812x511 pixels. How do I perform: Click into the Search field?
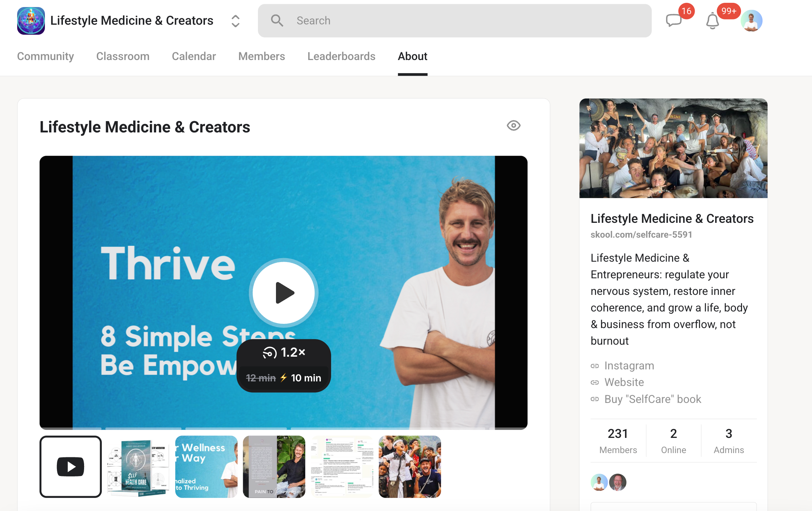point(459,21)
